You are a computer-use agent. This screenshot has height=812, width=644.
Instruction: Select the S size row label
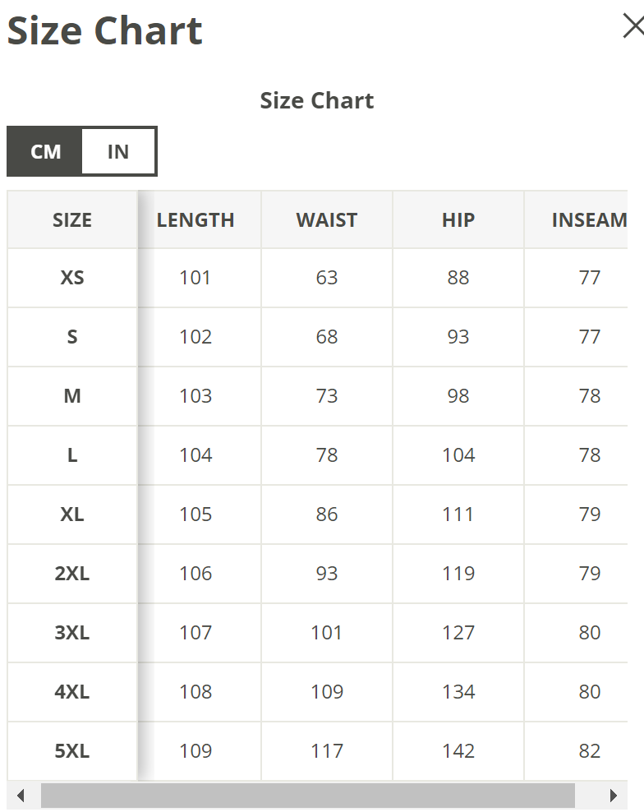point(72,337)
